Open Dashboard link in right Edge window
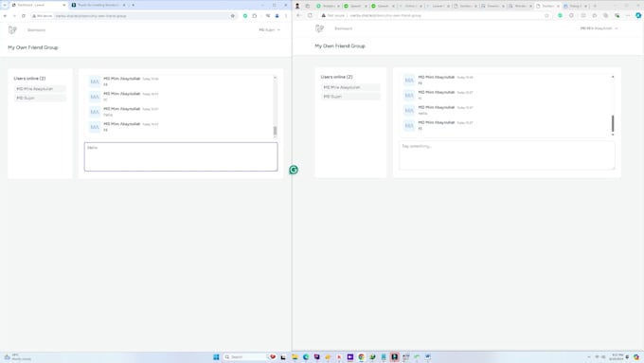This screenshot has height=363, width=644. coord(344,28)
